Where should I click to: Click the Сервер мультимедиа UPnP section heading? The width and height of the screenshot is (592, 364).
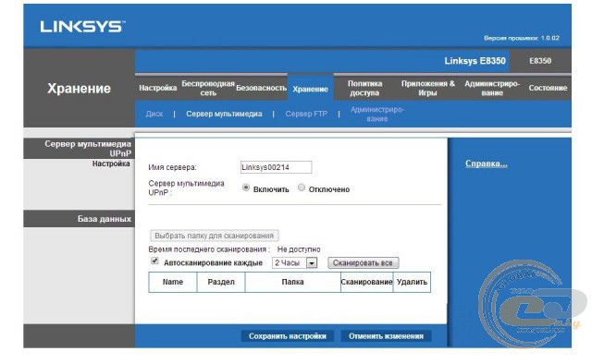click(x=88, y=149)
